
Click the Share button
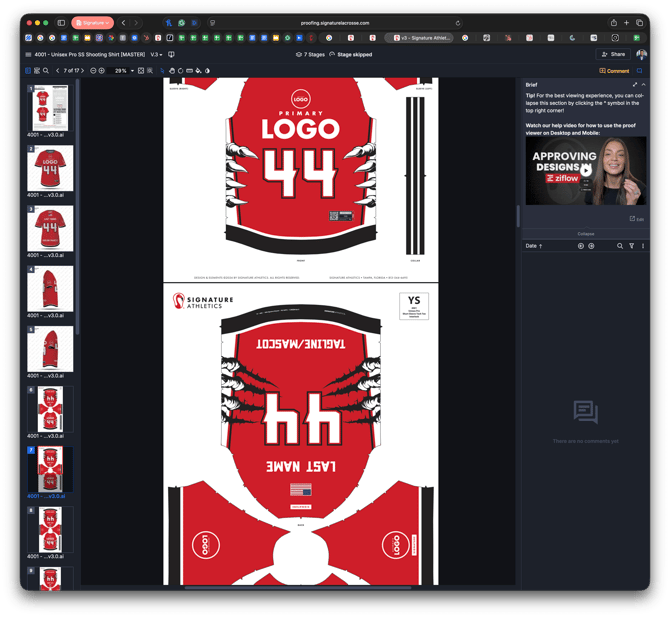pos(613,54)
